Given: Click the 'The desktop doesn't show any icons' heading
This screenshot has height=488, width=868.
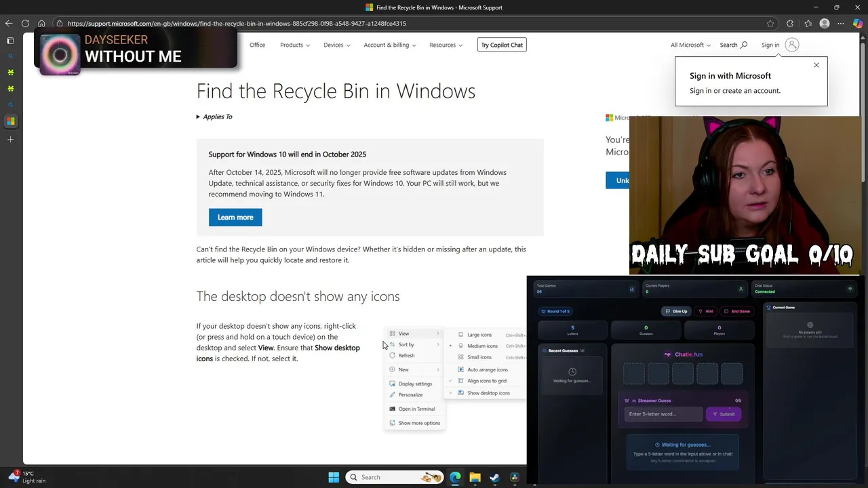Looking at the screenshot, I should click(x=298, y=296).
